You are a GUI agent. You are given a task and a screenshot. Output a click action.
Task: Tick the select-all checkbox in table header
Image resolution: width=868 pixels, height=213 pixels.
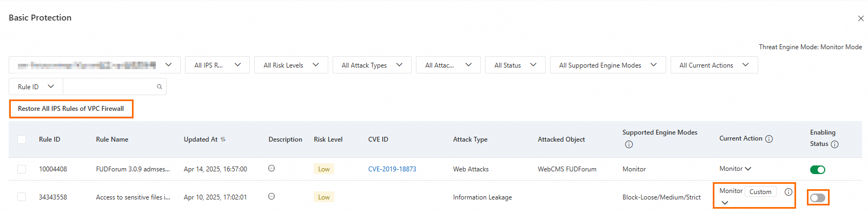(x=22, y=139)
